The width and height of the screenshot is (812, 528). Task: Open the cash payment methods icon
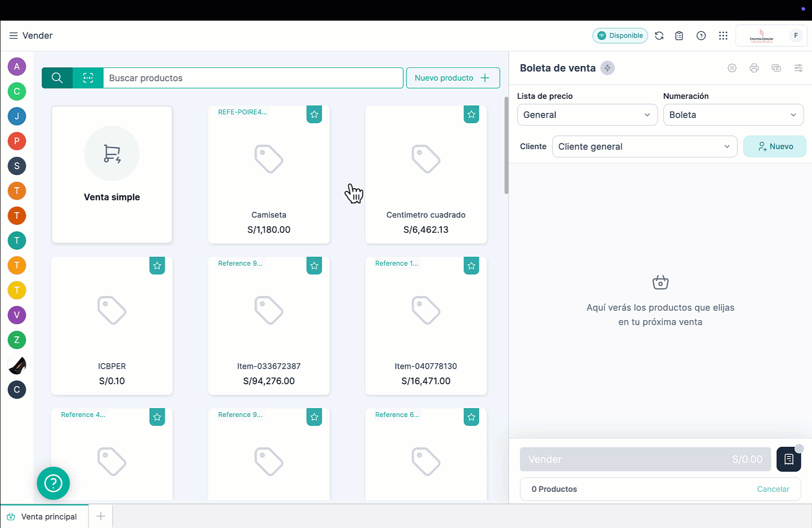[x=776, y=68]
